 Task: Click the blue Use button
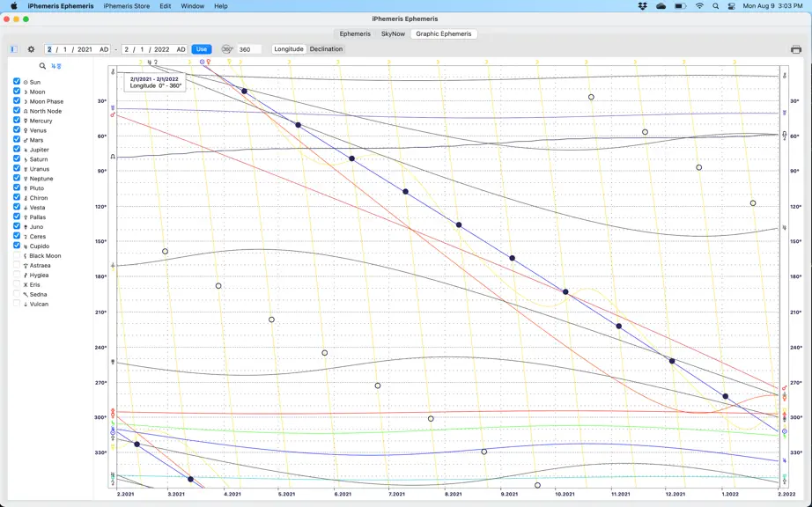202,49
